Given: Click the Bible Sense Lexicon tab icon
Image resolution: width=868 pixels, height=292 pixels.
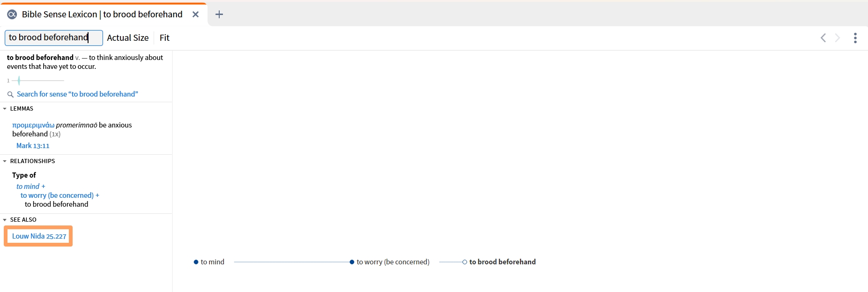Looking at the screenshot, I should [12, 15].
